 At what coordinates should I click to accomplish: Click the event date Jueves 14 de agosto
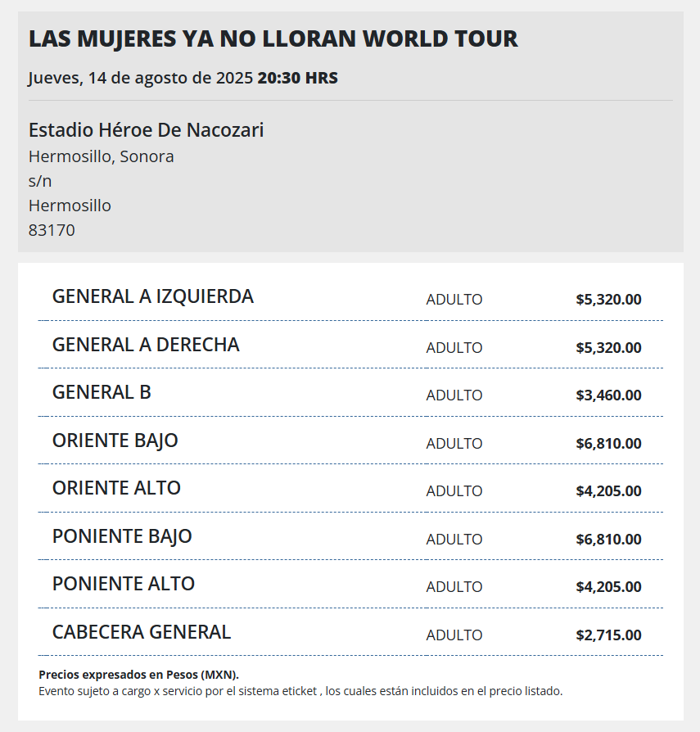(141, 78)
